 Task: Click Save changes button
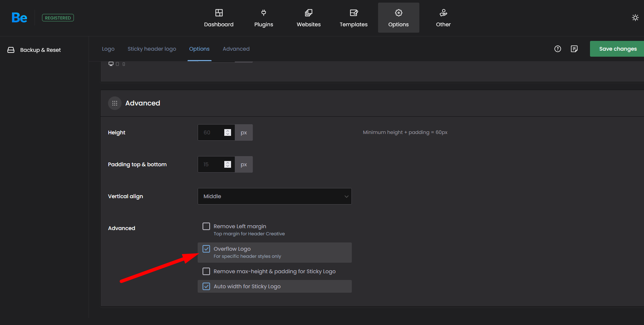pyautogui.click(x=617, y=49)
